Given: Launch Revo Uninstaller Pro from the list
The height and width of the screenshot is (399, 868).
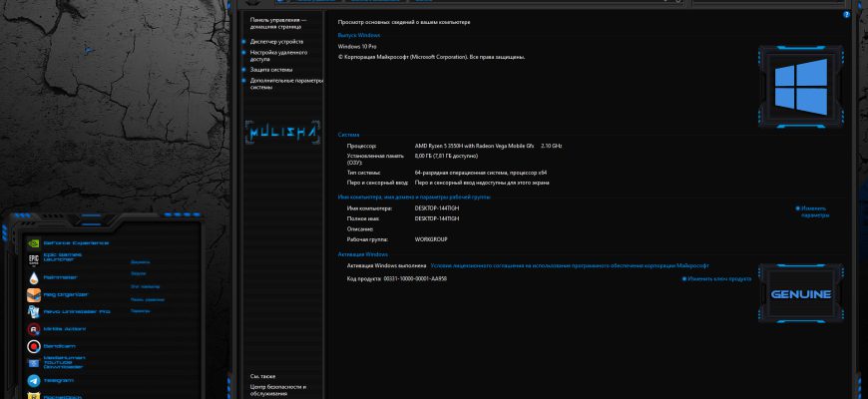Looking at the screenshot, I should point(68,311).
